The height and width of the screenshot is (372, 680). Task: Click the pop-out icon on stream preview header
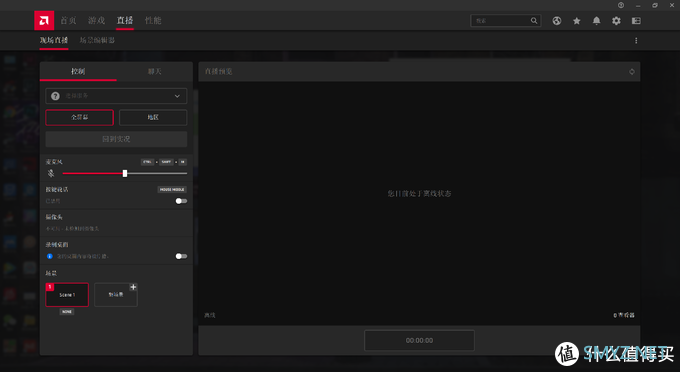632,72
